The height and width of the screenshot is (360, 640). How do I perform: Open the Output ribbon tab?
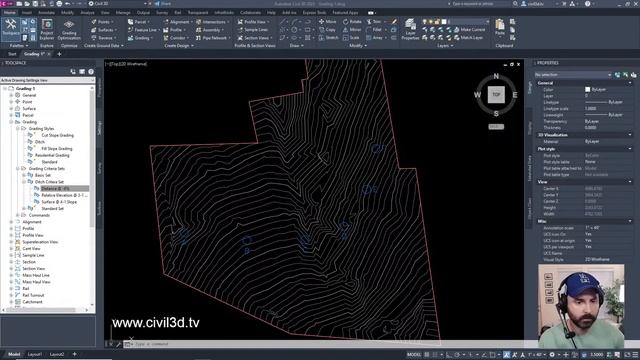pyautogui.click(x=143, y=13)
